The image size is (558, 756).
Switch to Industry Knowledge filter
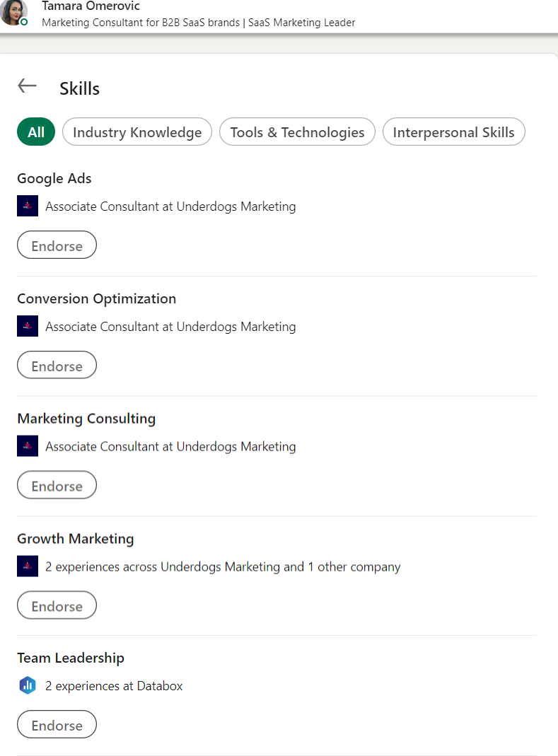point(137,132)
